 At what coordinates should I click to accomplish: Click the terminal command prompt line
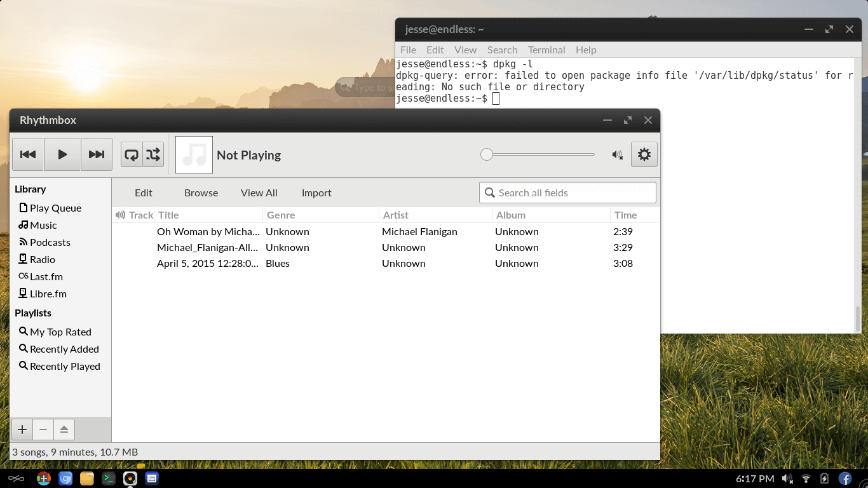[448, 98]
